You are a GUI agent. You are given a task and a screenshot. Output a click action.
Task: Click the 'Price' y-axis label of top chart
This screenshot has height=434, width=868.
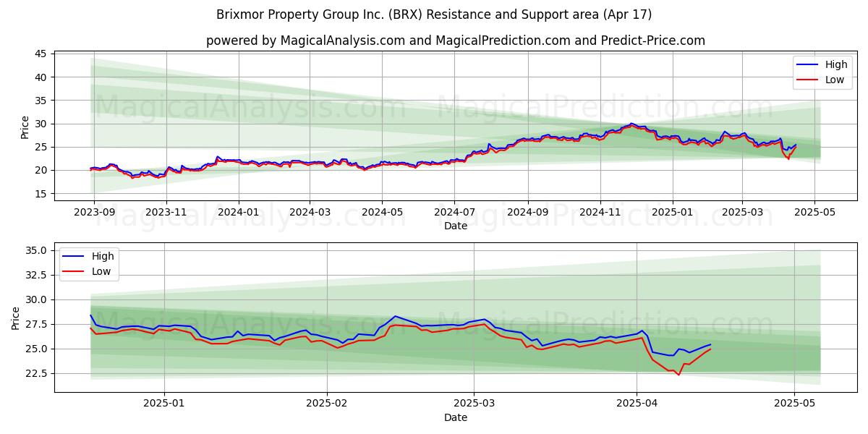coord(25,127)
